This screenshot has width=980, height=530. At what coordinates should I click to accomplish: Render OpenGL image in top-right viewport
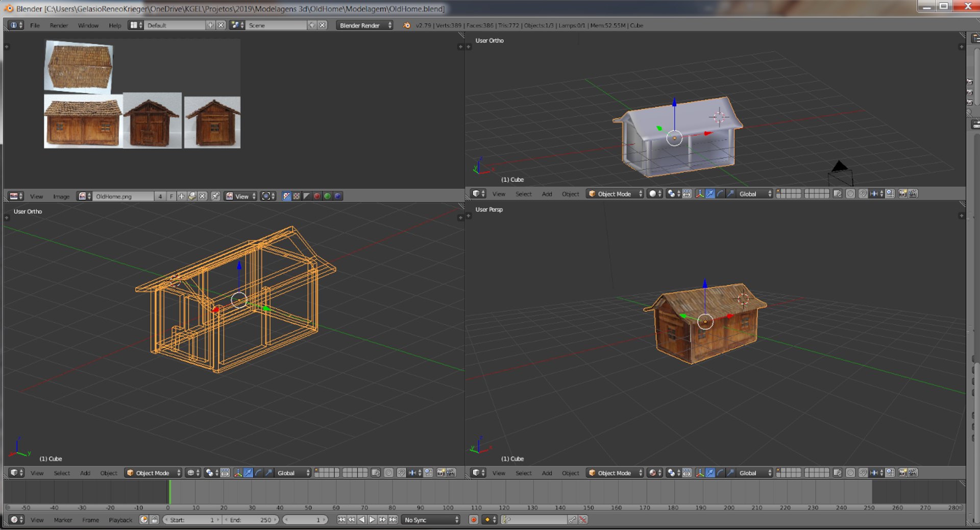point(902,194)
